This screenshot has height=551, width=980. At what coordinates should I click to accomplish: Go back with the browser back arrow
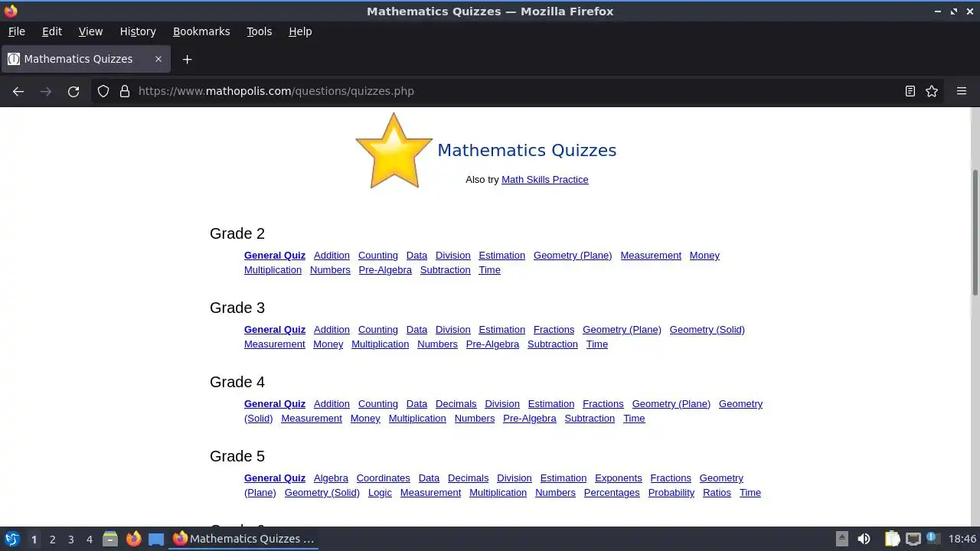pyautogui.click(x=18, y=91)
